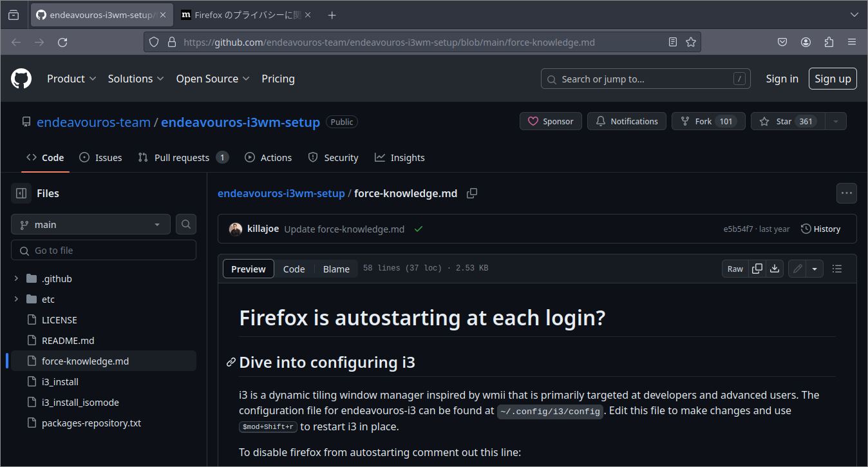This screenshot has height=467, width=868.
Task: Click the Go to file input
Action: click(x=104, y=251)
